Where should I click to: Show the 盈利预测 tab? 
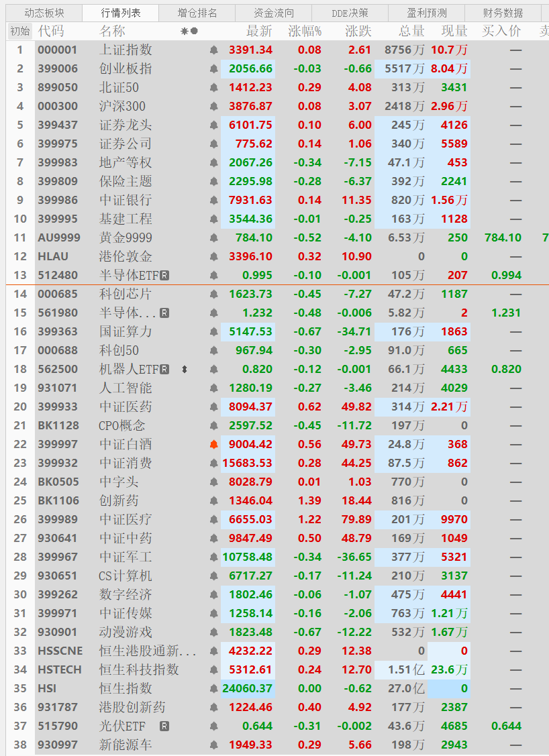[x=426, y=13]
